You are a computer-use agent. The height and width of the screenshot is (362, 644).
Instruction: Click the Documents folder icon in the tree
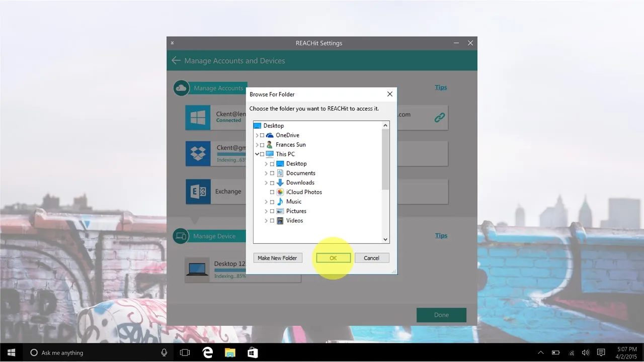point(280,173)
